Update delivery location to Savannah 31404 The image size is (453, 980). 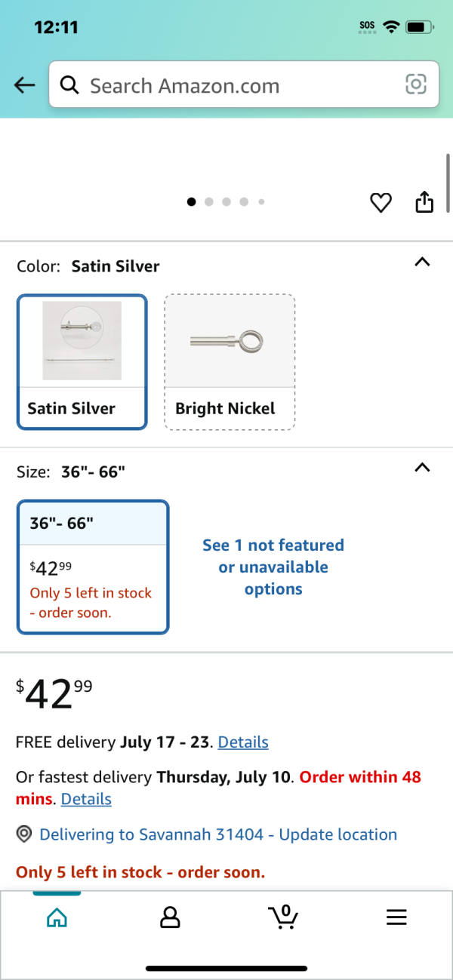218,834
